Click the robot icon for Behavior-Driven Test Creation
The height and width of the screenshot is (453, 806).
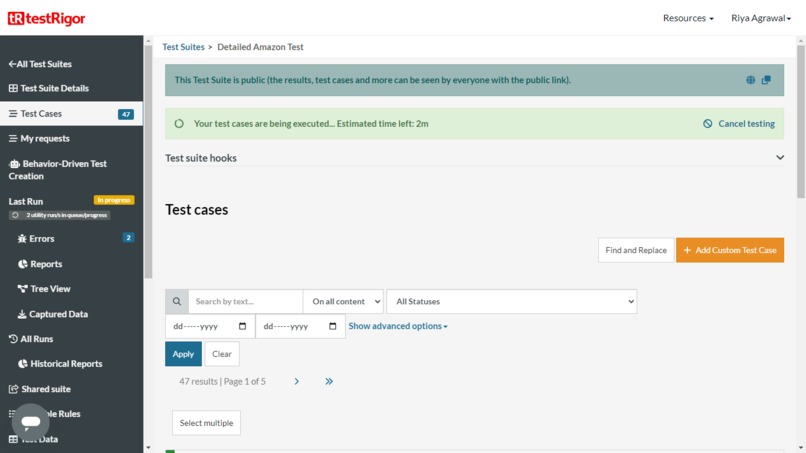[x=14, y=164]
